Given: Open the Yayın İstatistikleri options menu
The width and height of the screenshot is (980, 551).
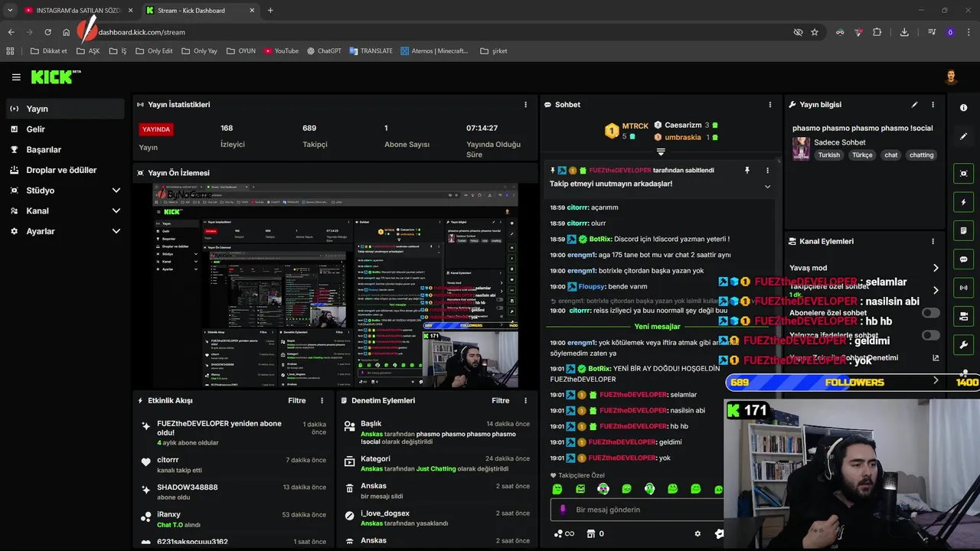Looking at the screenshot, I should pyautogui.click(x=525, y=105).
